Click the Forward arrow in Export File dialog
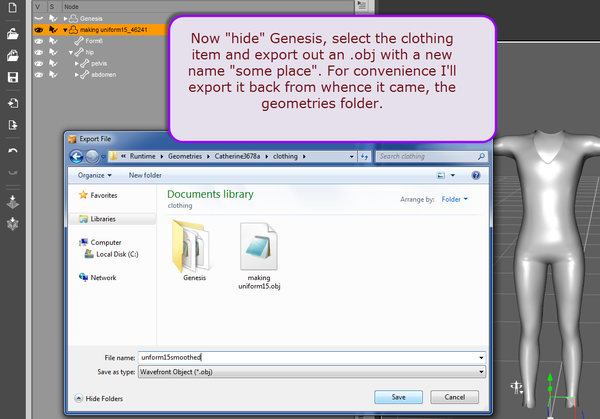 [x=92, y=157]
